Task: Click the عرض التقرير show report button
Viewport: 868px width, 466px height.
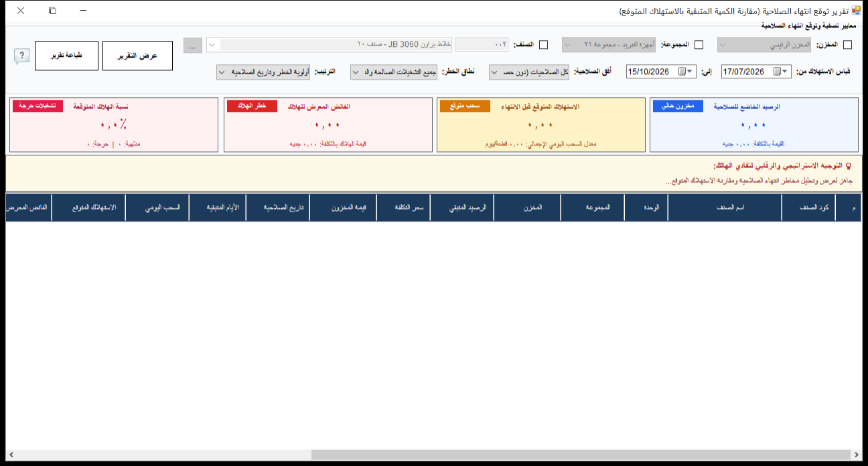Action: (x=137, y=56)
